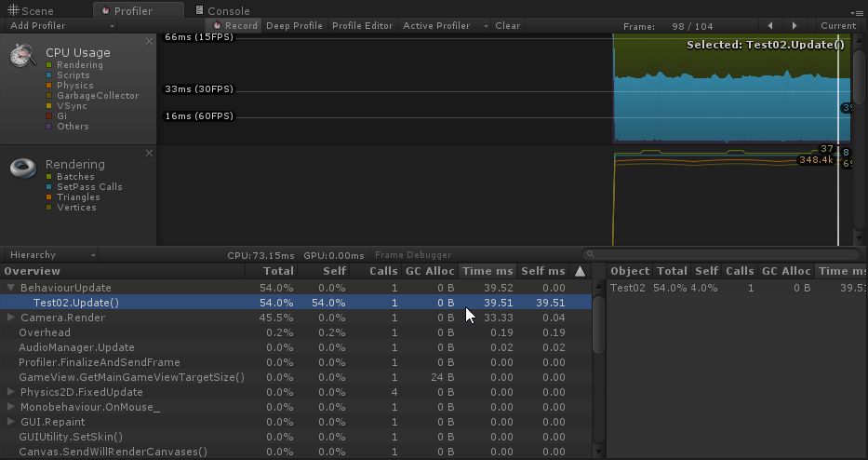Sort by the left pane GC Alloc column

pyautogui.click(x=430, y=271)
